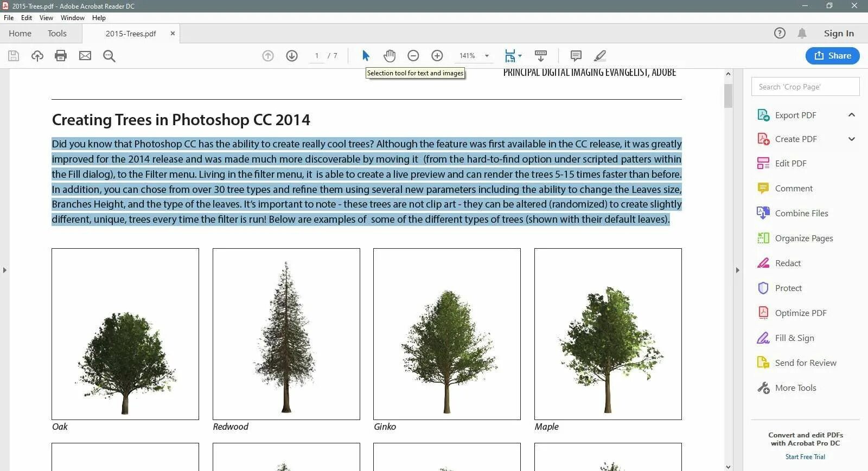Click the cloud upload icon
Screen dimensions: 868x471
37,56
